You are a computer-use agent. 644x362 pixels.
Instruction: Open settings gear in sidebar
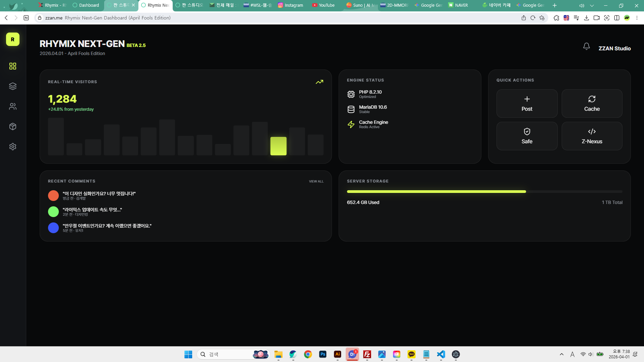point(13,147)
